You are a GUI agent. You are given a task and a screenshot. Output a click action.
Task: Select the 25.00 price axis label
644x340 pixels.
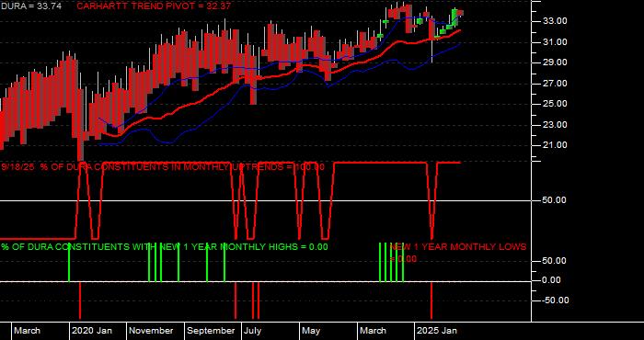click(556, 104)
